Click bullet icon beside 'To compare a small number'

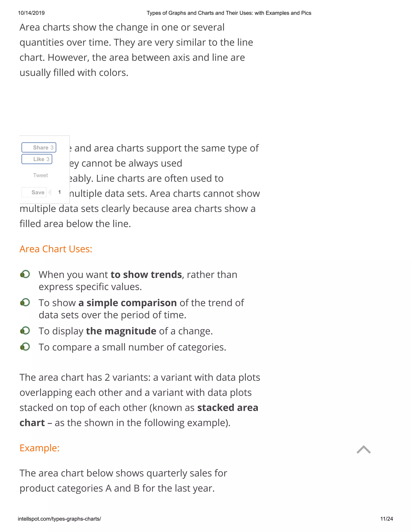[x=25, y=347]
